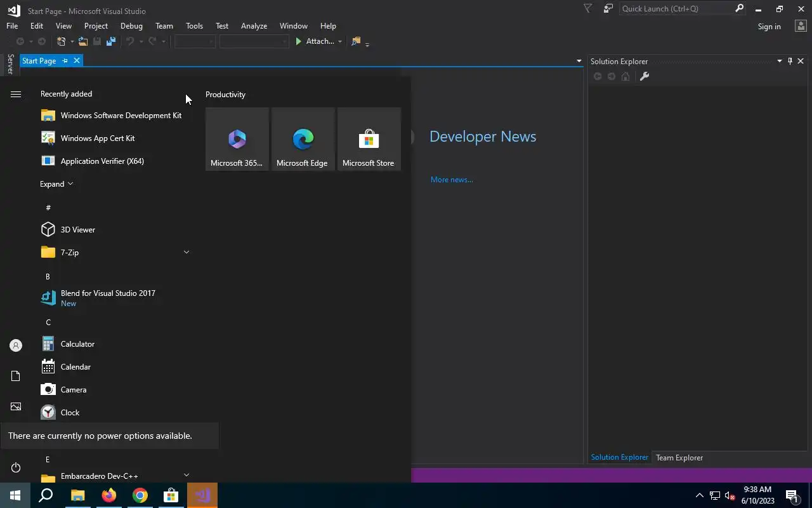Open the New Project dropdown arrow

(72, 42)
